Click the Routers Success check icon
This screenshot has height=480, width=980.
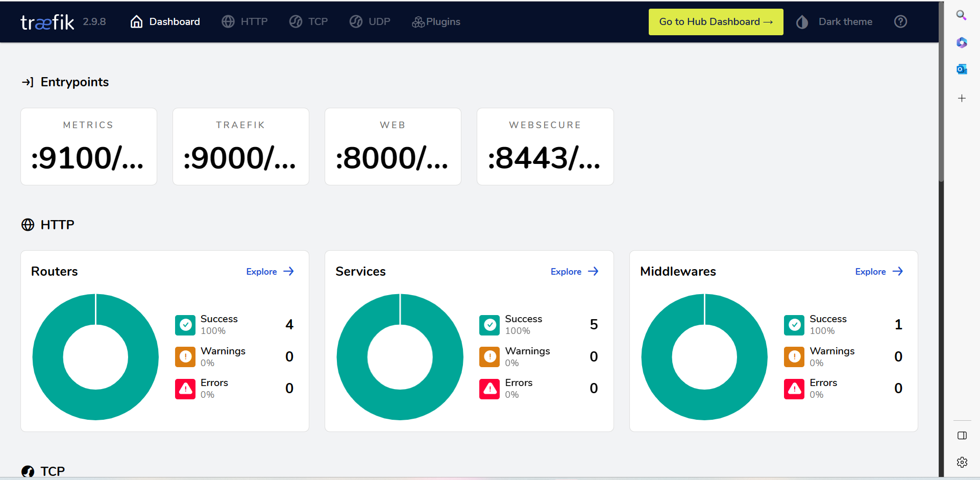[185, 325]
